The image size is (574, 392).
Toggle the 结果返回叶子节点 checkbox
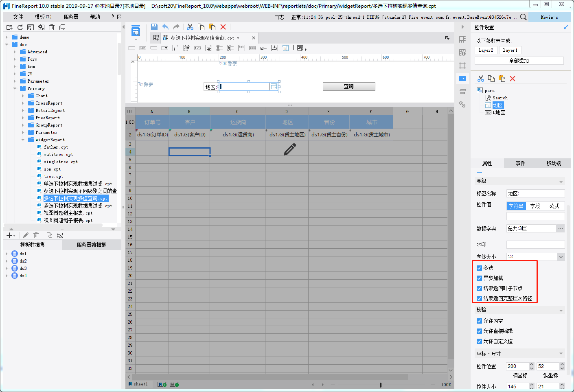coord(479,288)
